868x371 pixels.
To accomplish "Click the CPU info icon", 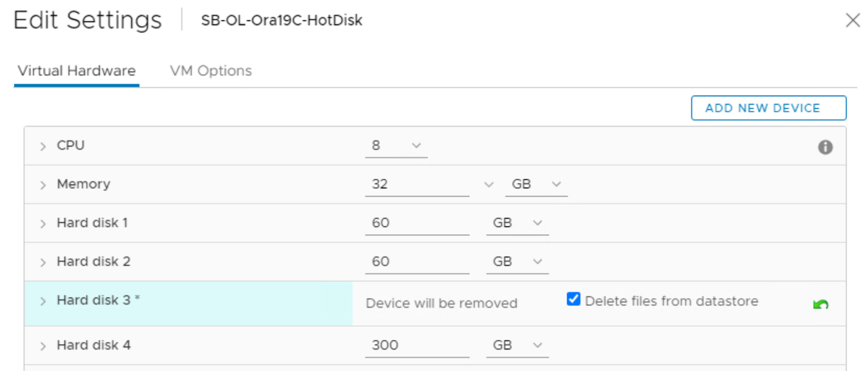I will tap(825, 147).
